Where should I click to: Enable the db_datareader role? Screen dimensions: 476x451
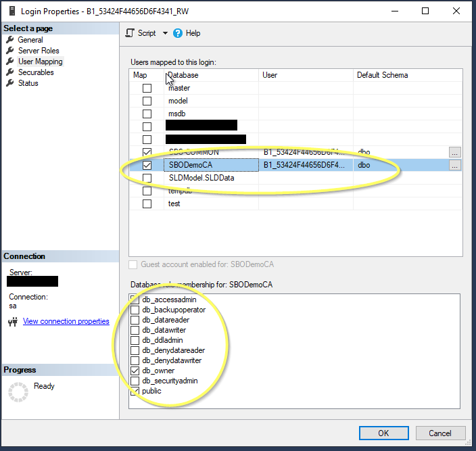pyautogui.click(x=135, y=321)
